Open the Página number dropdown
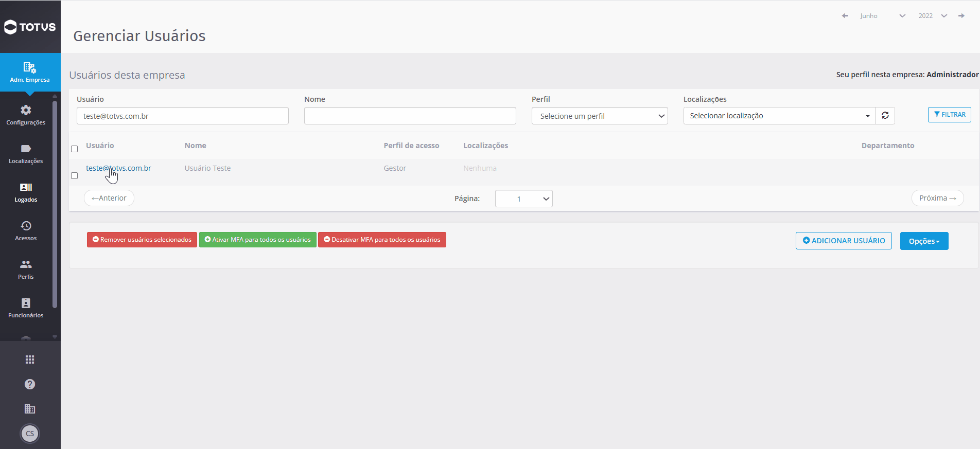980x449 pixels. click(524, 199)
